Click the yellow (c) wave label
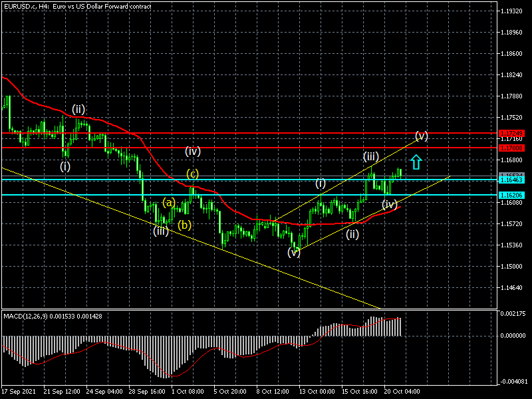 pos(192,174)
